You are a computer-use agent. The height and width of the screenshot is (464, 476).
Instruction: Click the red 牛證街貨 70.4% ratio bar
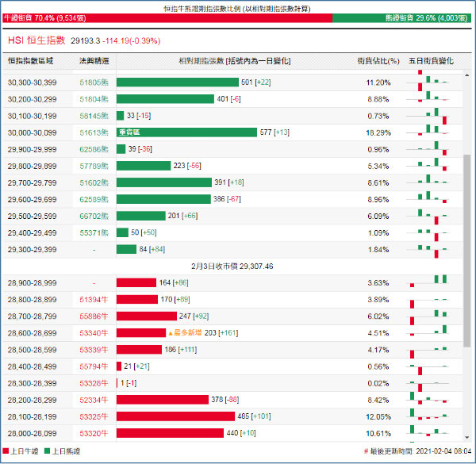pos(167,17)
